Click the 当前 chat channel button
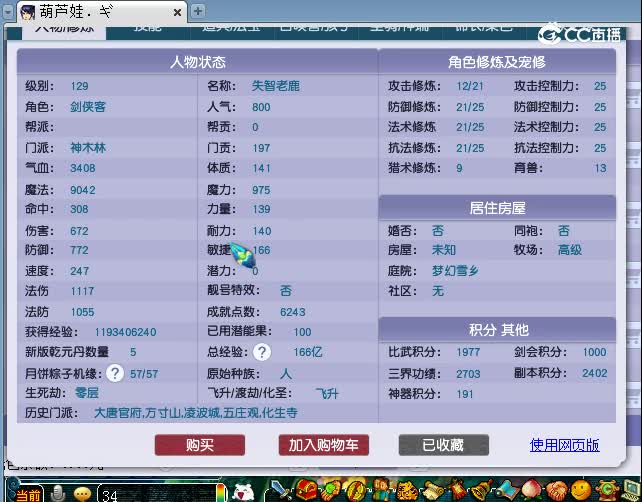This screenshot has height=502, width=642. point(27,495)
